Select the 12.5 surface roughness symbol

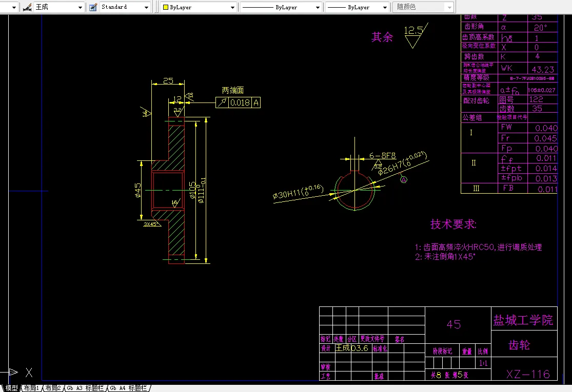click(416, 36)
